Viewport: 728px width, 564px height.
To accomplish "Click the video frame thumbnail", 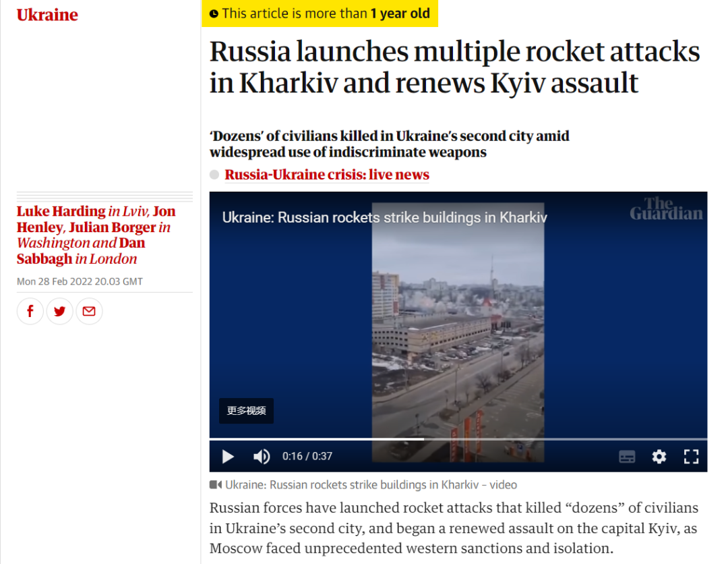I will 458,332.
